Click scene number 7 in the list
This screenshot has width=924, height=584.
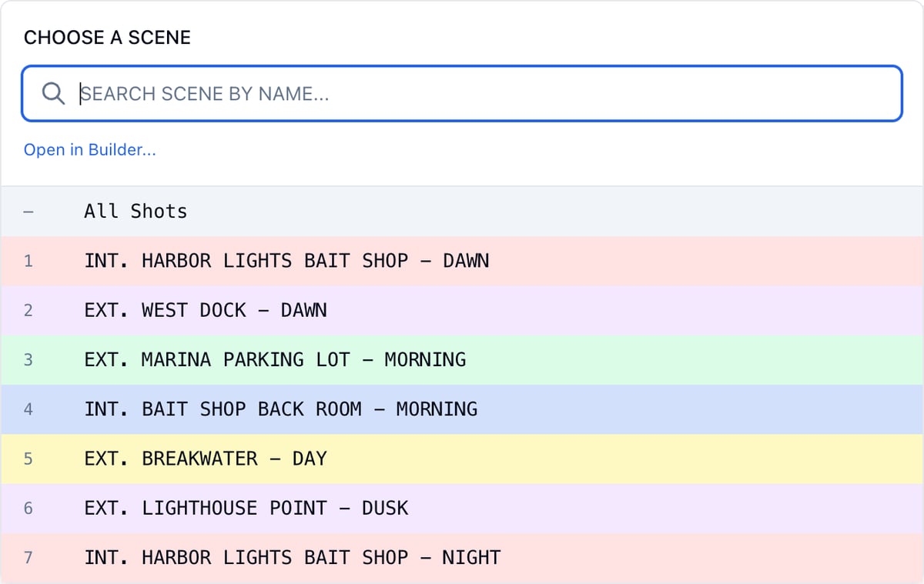coord(28,558)
